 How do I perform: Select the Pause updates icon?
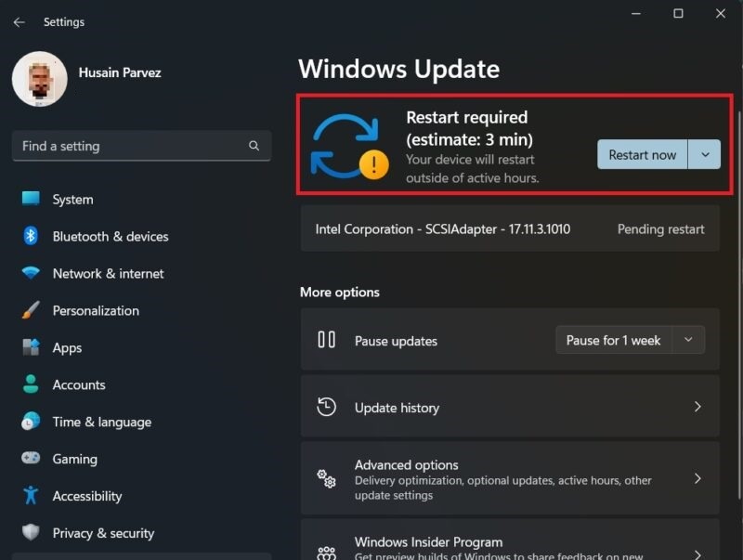[326, 340]
